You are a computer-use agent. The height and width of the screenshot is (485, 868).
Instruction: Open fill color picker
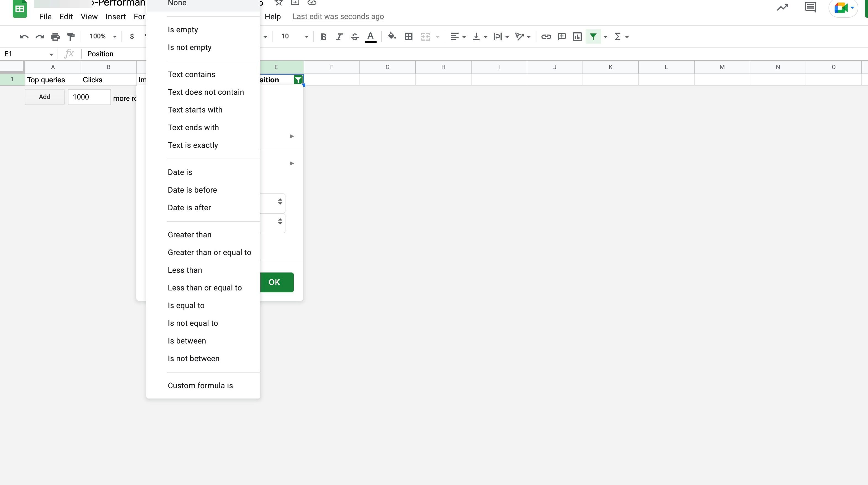[x=391, y=36]
